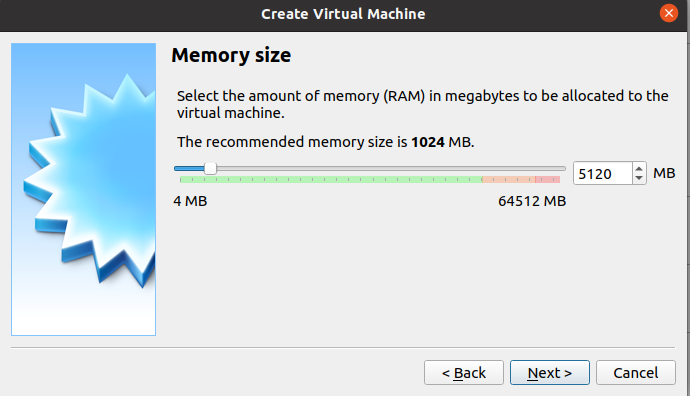
Task: Cancel the virtual machine creation wizard
Action: point(636,373)
